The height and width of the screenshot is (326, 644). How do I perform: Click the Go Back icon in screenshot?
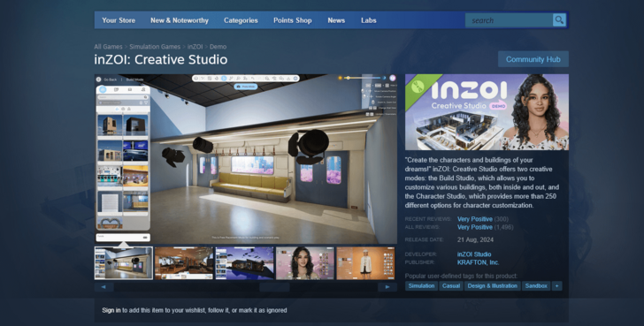click(98, 80)
